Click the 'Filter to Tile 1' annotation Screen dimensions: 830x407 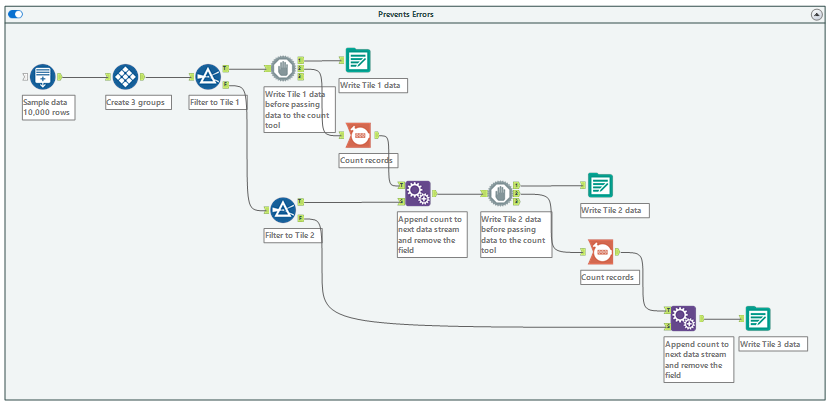[218, 102]
